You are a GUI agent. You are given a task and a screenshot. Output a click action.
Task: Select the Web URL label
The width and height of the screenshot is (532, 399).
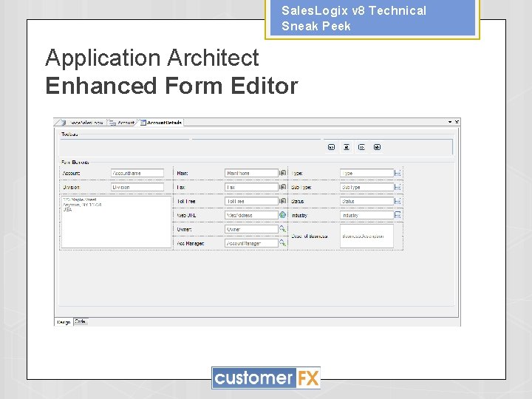click(186, 216)
